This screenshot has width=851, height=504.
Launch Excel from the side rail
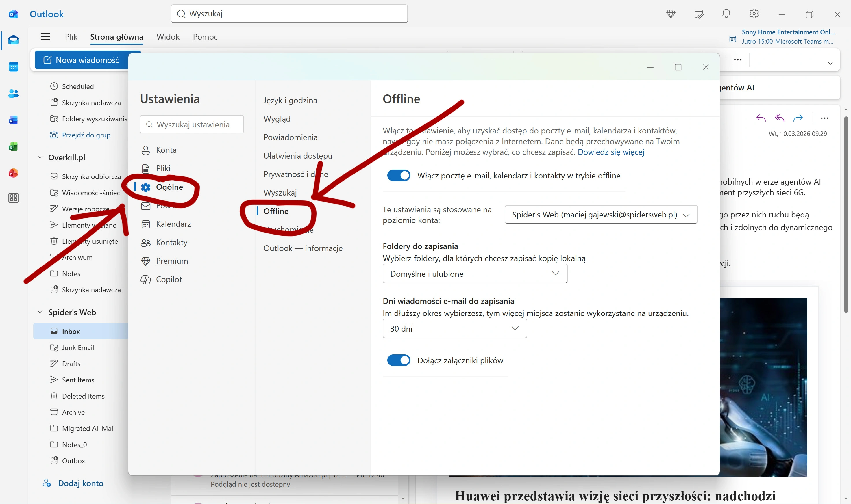tap(13, 147)
